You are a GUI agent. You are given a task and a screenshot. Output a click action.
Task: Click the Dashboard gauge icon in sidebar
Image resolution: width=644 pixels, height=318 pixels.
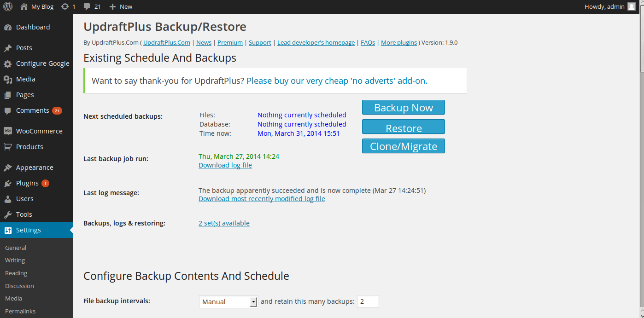point(8,28)
